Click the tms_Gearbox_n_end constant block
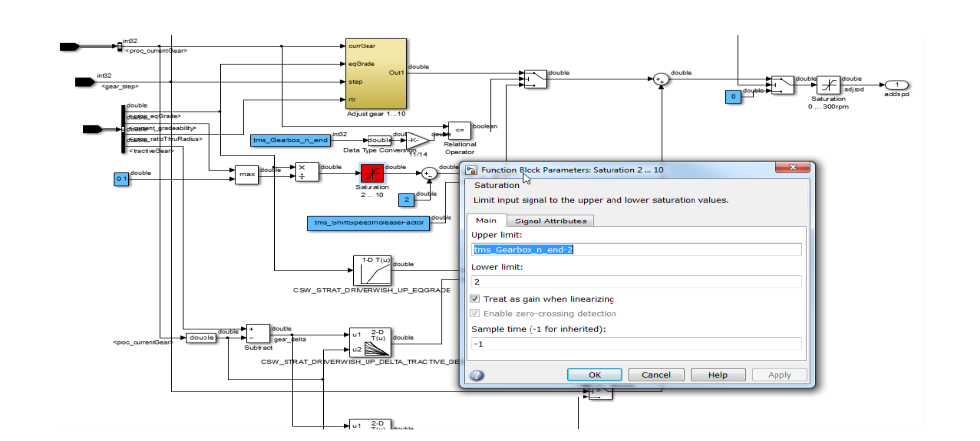980x441 pixels. click(x=290, y=140)
